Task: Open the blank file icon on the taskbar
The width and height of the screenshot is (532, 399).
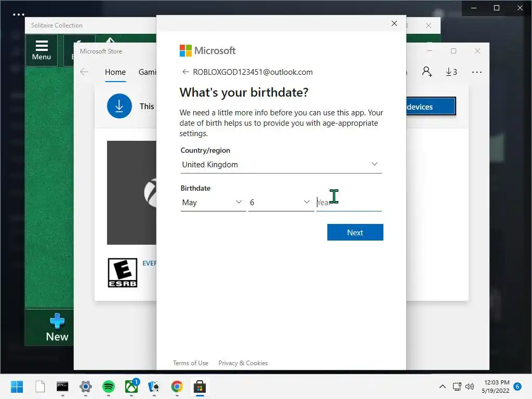Action: [40, 387]
